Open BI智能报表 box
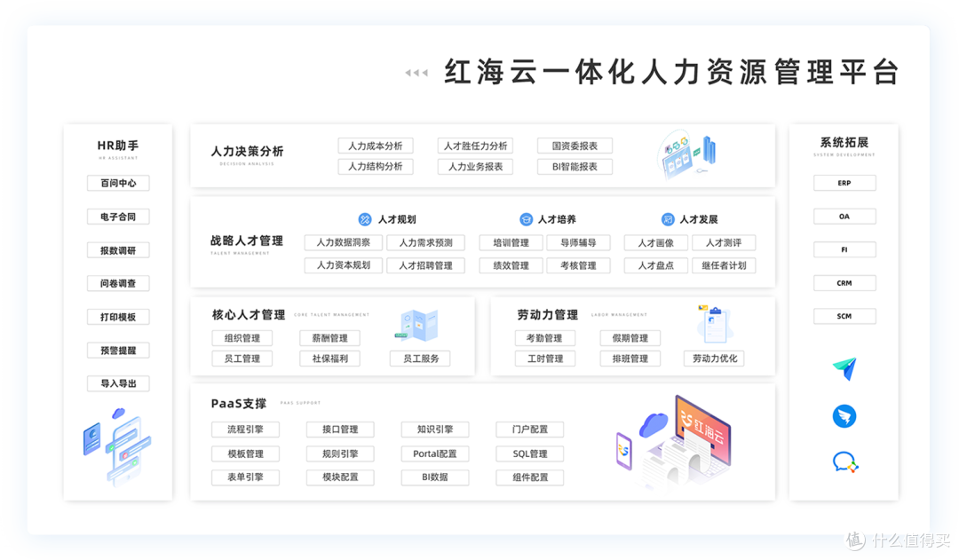 (x=575, y=166)
